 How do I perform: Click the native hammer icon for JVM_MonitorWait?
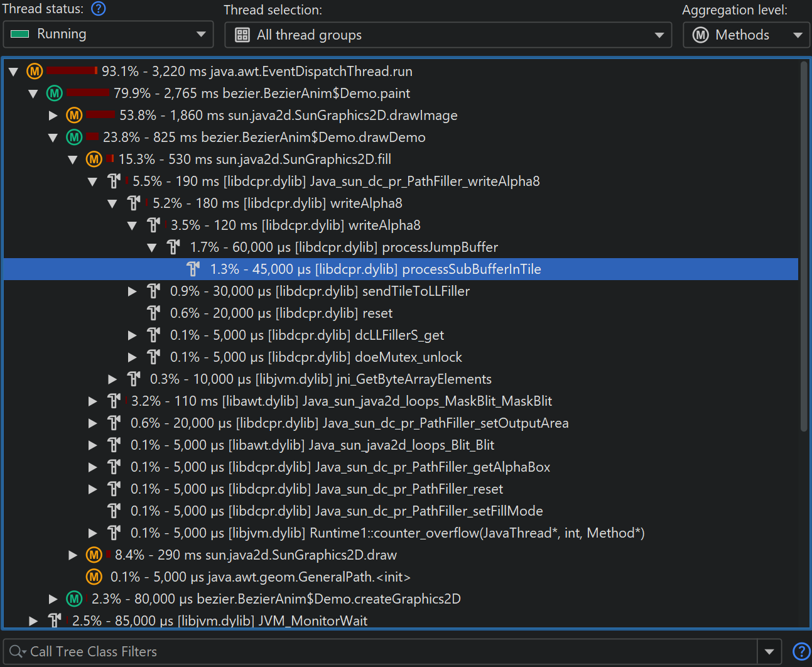tap(55, 621)
